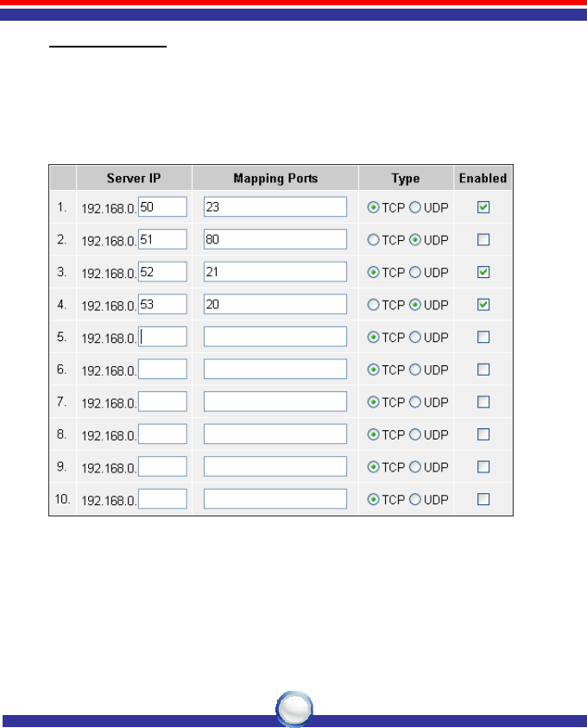
Task: Switch row 3 type to UDP
Action: pyautogui.click(x=415, y=272)
